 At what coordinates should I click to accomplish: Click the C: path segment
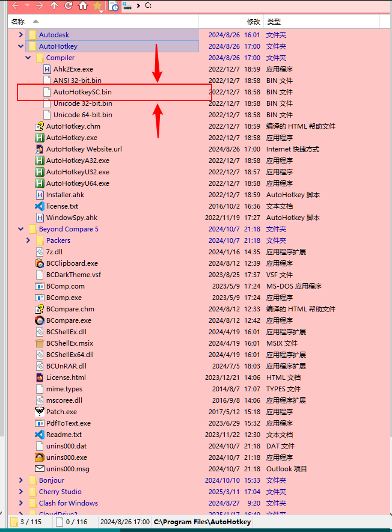149,5
